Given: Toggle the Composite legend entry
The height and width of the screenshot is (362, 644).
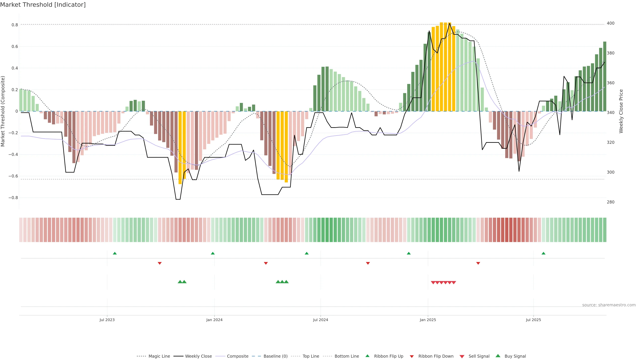Looking at the screenshot, I should [237, 356].
